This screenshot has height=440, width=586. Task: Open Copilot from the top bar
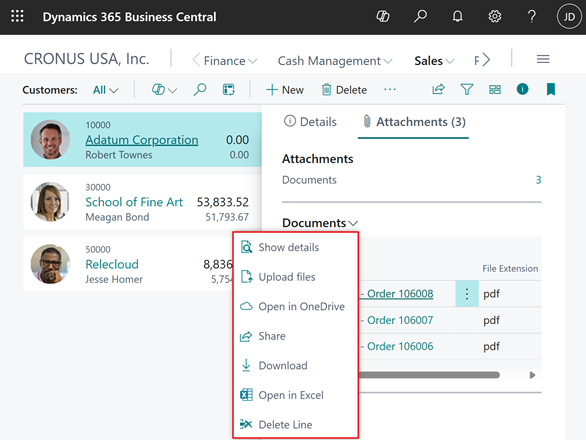pyautogui.click(x=383, y=16)
